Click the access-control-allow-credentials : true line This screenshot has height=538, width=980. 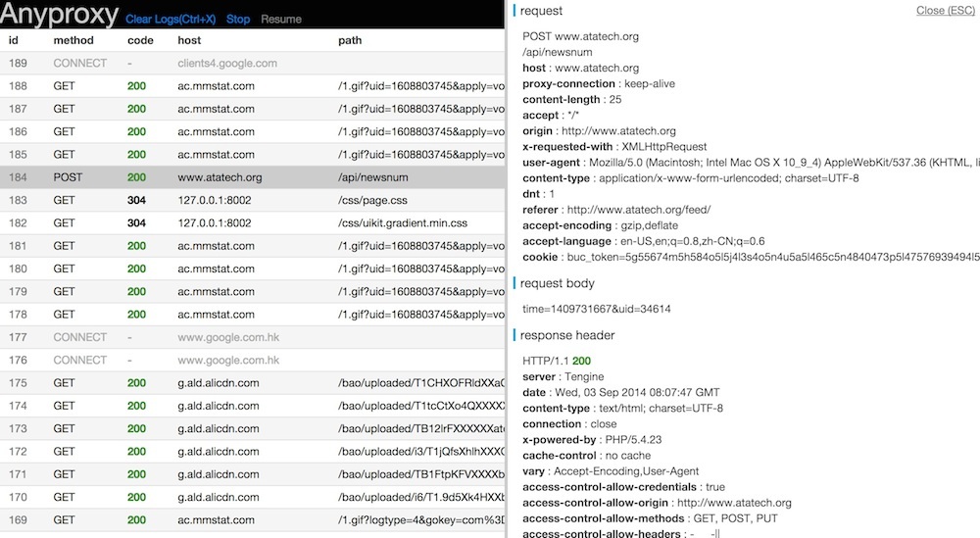coord(623,487)
